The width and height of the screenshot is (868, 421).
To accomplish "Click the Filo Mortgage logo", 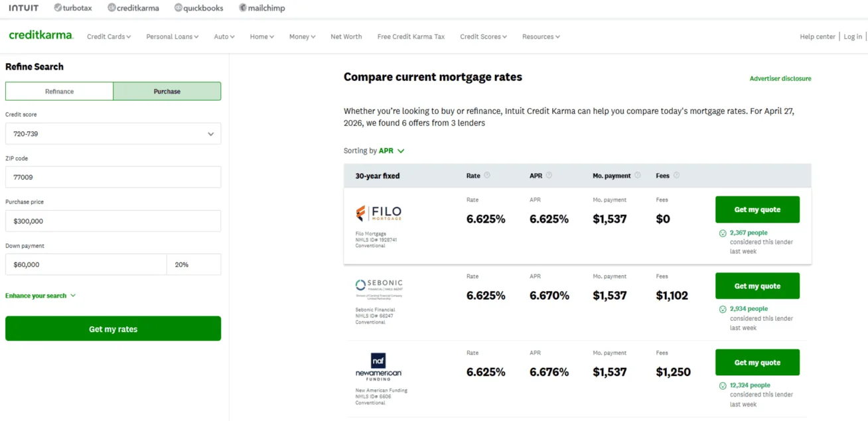I will (379, 213).
